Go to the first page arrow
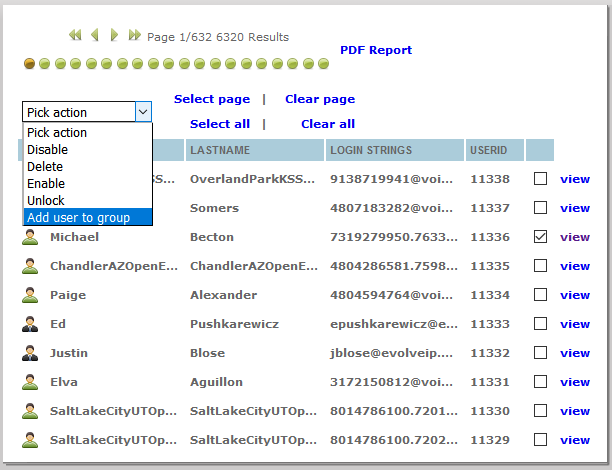This screenshot has height=470, width=612. pyautogui.click(x=75, y=35)
